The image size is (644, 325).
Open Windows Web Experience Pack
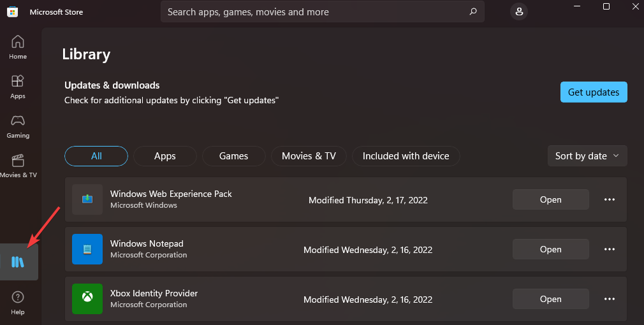(x=550, y=199)
